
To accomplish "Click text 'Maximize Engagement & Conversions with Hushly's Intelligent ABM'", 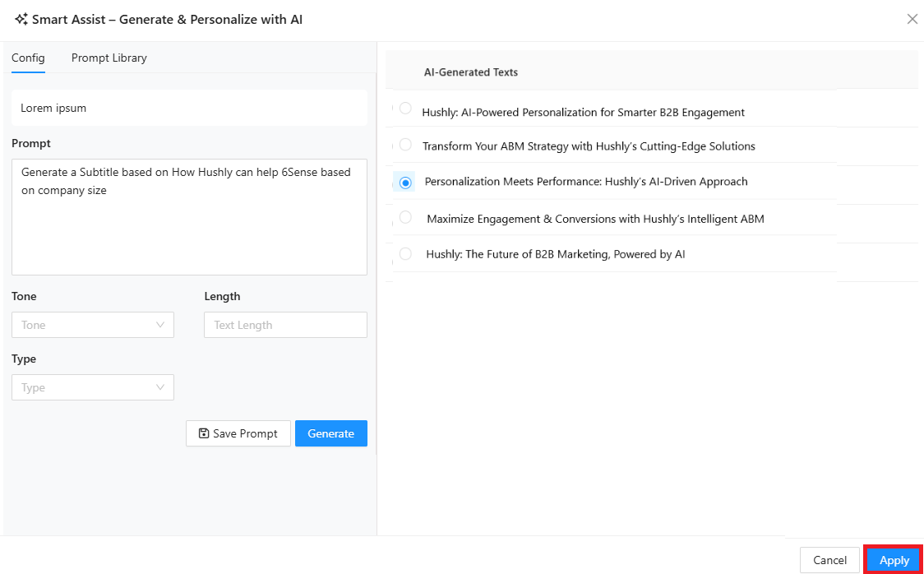I will (595, 219).
